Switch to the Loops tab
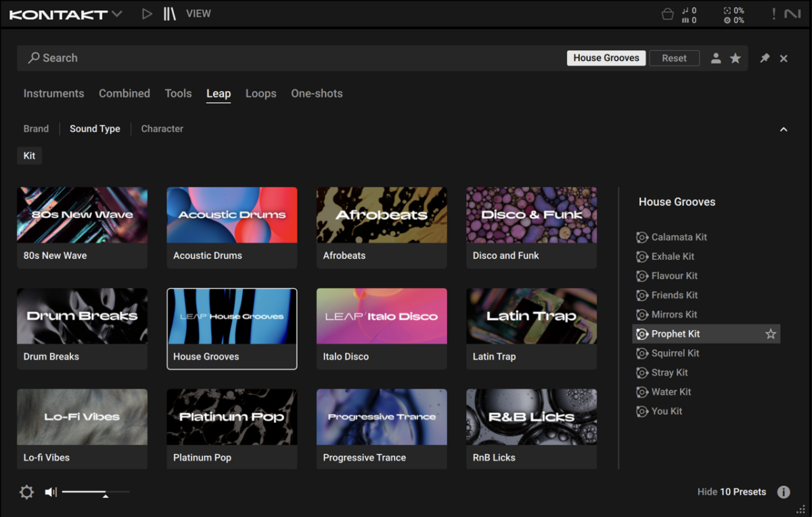This screenshot has width=812, height=517. click(261, 93)
